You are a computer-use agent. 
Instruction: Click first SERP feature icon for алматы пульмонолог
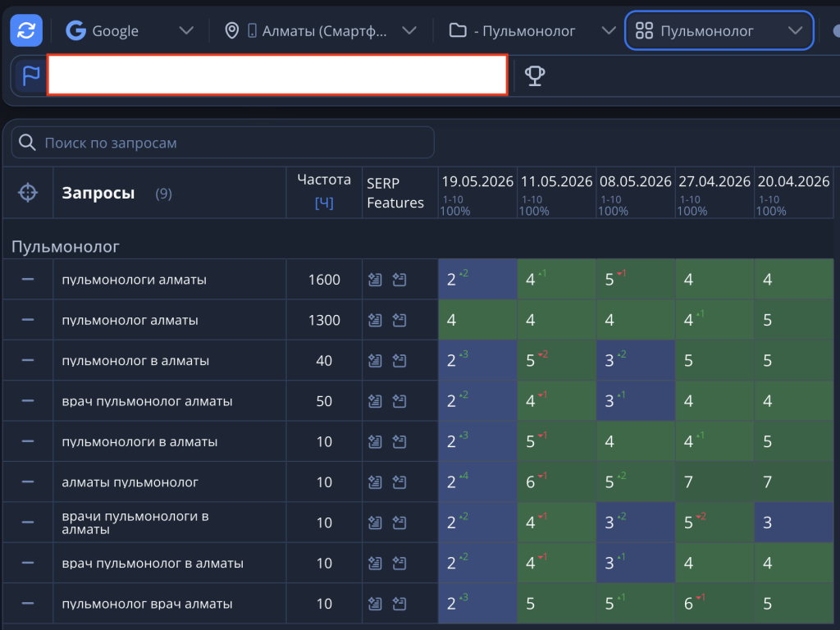(x=375, y=482)
